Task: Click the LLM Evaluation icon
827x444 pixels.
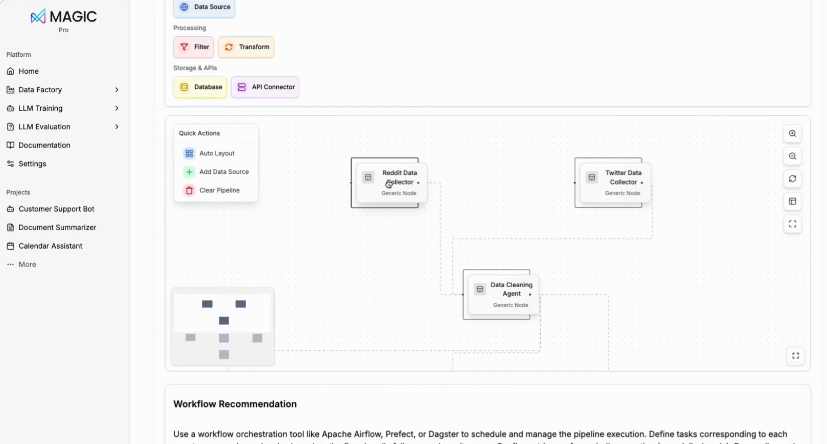Action: pos(11,127)
